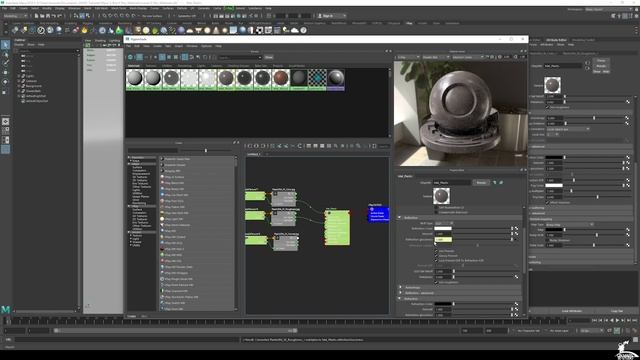Click the Maya logo icon at bottom left

coord(5,310)
